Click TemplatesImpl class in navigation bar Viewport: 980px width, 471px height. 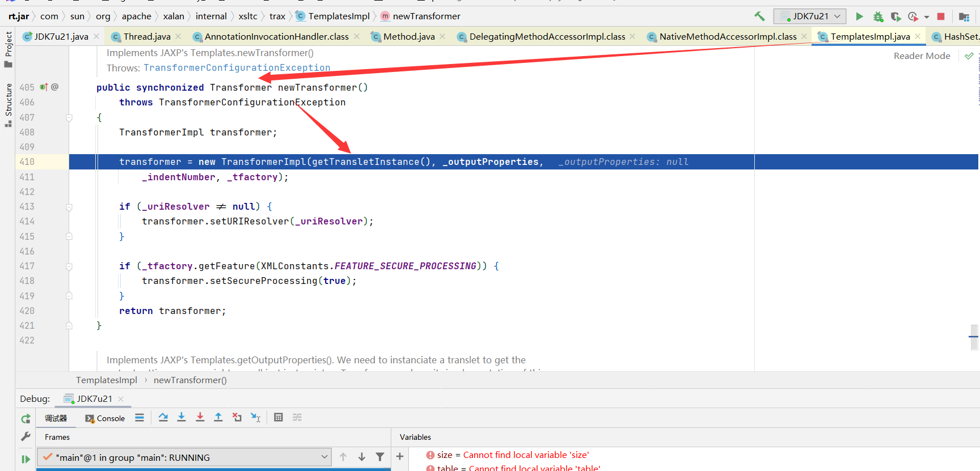pyautogui.click(x=333, y=16)
